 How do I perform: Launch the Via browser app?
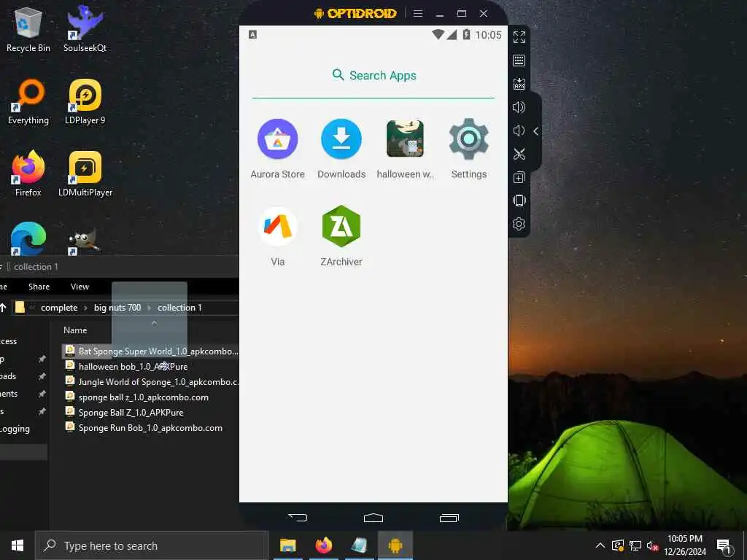pyautogui.click(x=278, y=236)
